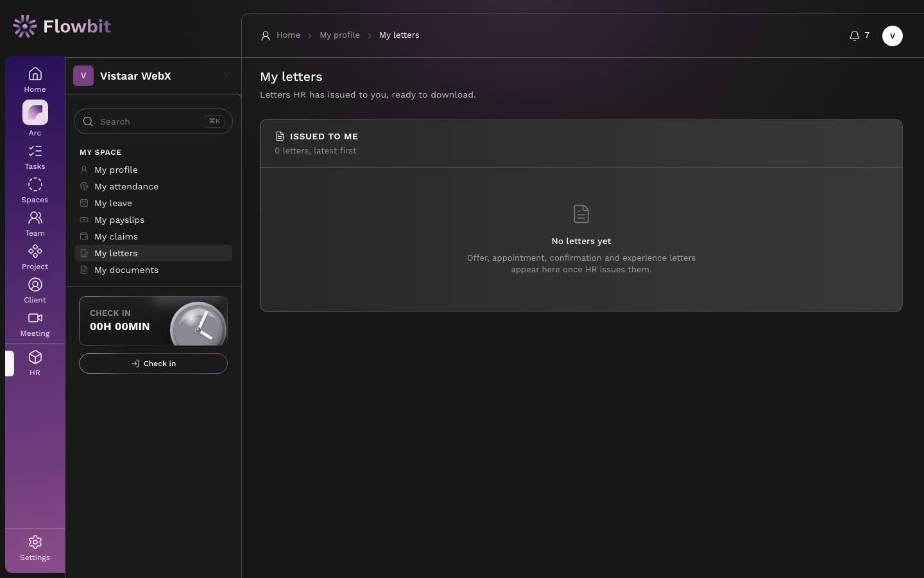Viewport: 924px width, 578px height.
Task: Open My documents in the sidebar
Action: [153, 270]
